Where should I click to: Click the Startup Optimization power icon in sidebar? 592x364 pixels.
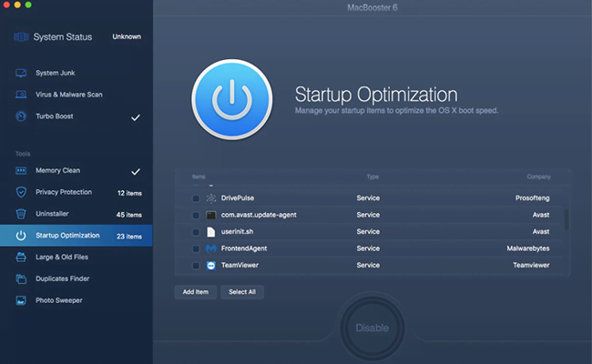click(21, 236)
